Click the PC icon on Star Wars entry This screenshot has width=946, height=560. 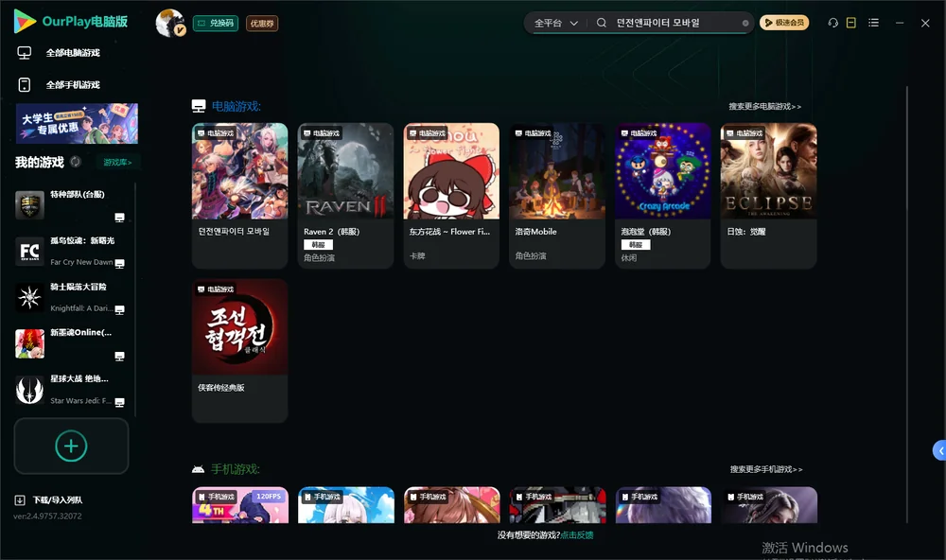tap(119, 402)
